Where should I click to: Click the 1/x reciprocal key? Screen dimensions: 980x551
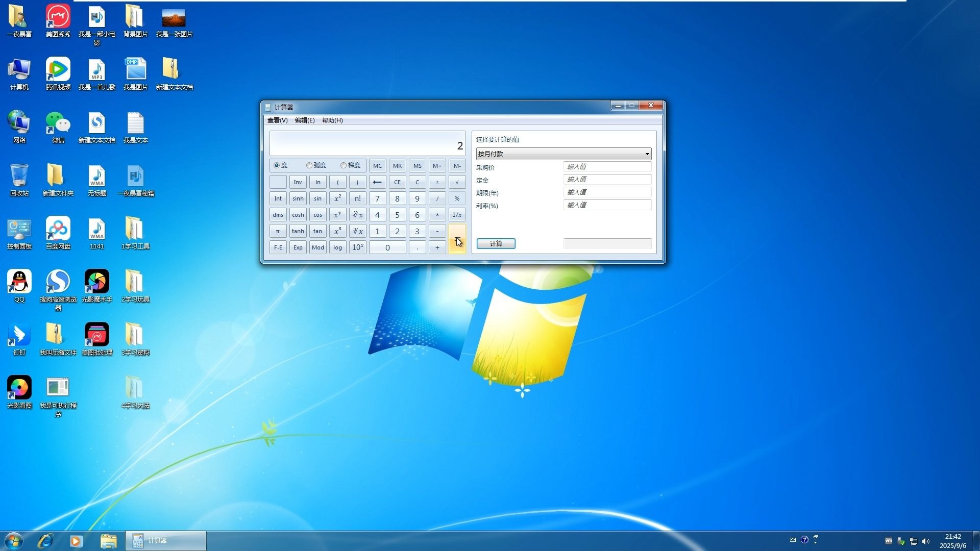click(457, 215)
